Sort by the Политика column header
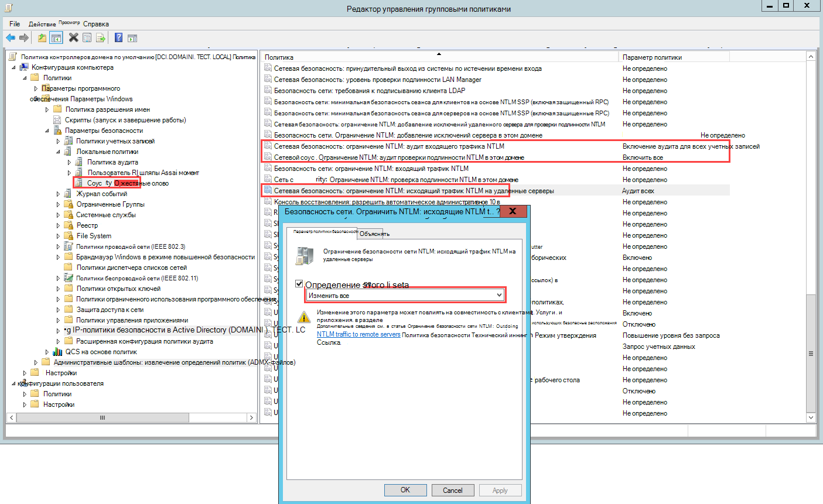823x504 pixels. click(439, 57)
